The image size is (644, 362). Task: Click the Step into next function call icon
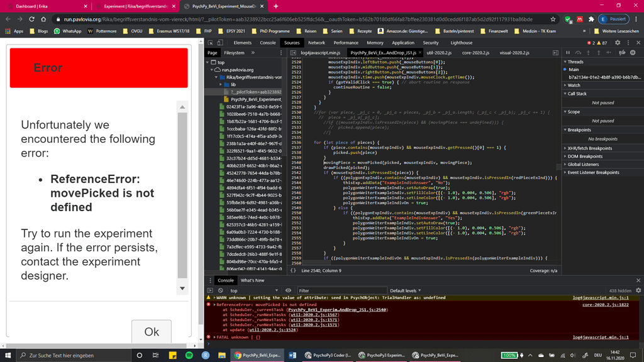(x=589, y=52)
